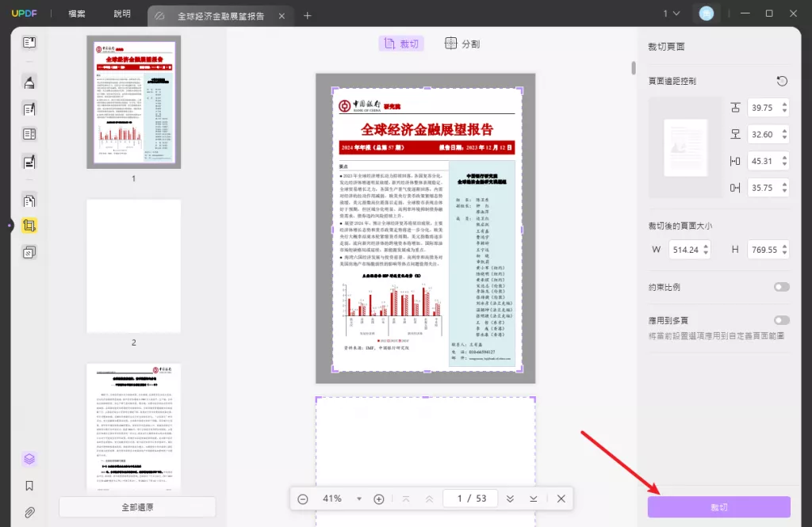Open the Edit PDF tool
This screenshot has width=812, height=527.
pyautogui.click(x=29, y=109)
